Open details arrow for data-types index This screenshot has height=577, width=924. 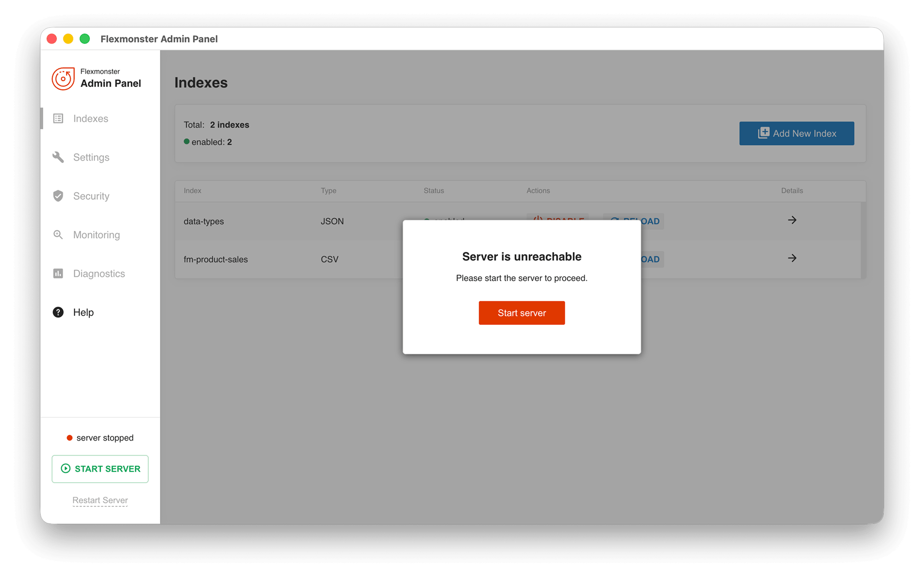click(792, 220)
